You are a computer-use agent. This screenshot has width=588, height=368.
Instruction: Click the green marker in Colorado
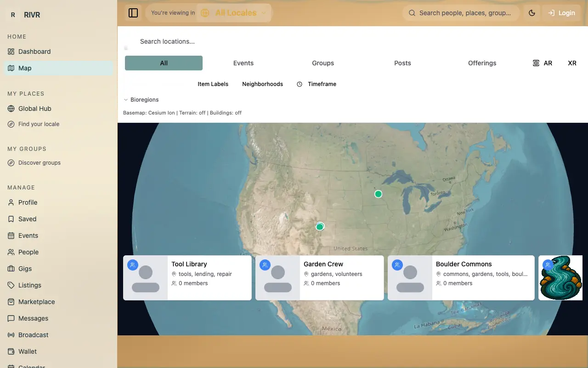click(320, 226)
